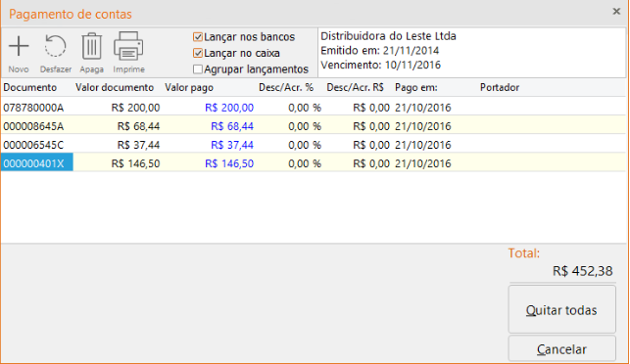Screen dimensions: 630x364
Task: Enable Agrupar lançamentos checkbox
Action: [197, 69]
